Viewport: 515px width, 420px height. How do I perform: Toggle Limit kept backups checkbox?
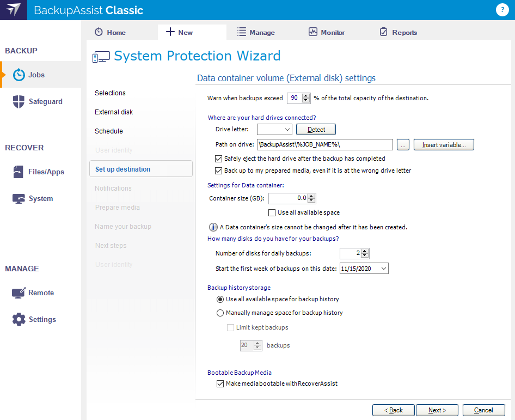tap(231, 327)
